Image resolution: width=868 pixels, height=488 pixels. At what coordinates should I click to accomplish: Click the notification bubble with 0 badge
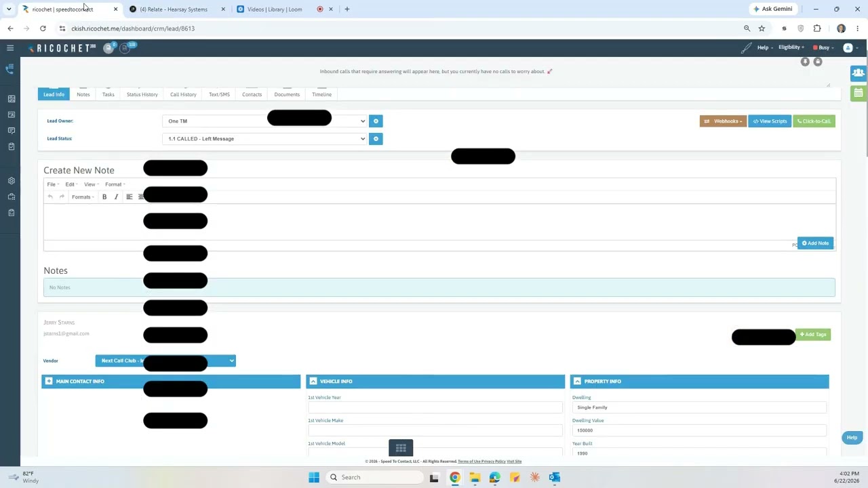(x=108, y=48)
